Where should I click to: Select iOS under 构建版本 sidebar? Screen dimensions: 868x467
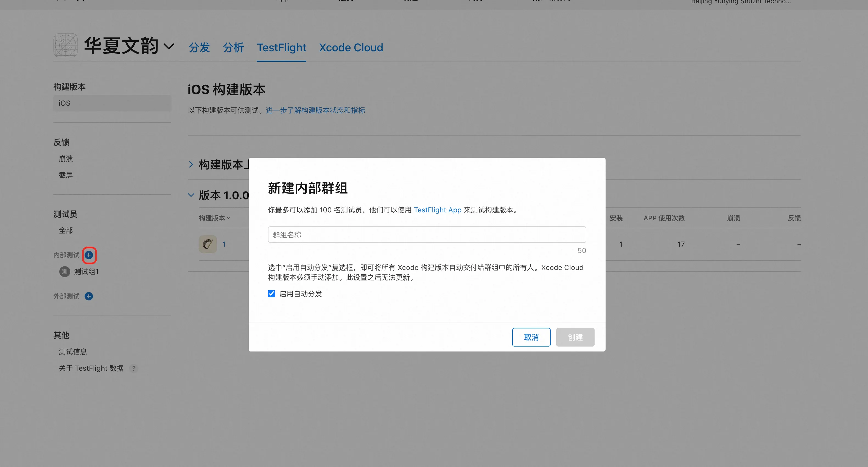(112, 103)
